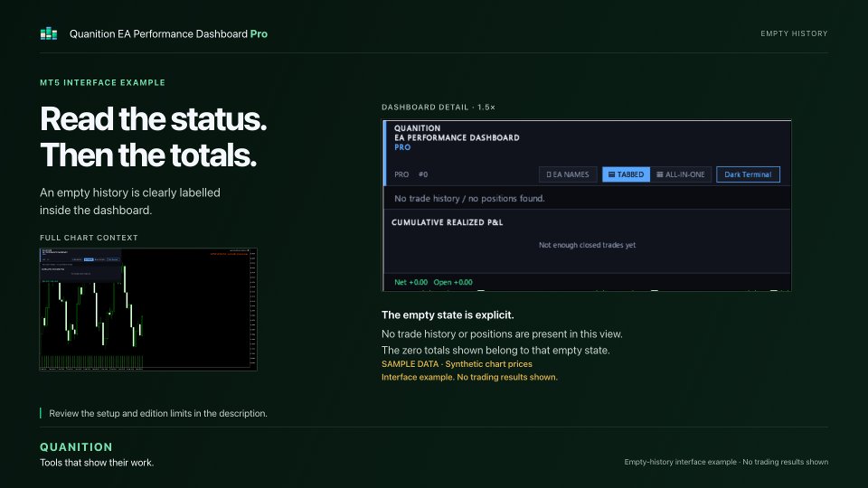The image size is (868, 488).
Task: Click the 'Open +0.00' value
Action: (x=453, y=282)
